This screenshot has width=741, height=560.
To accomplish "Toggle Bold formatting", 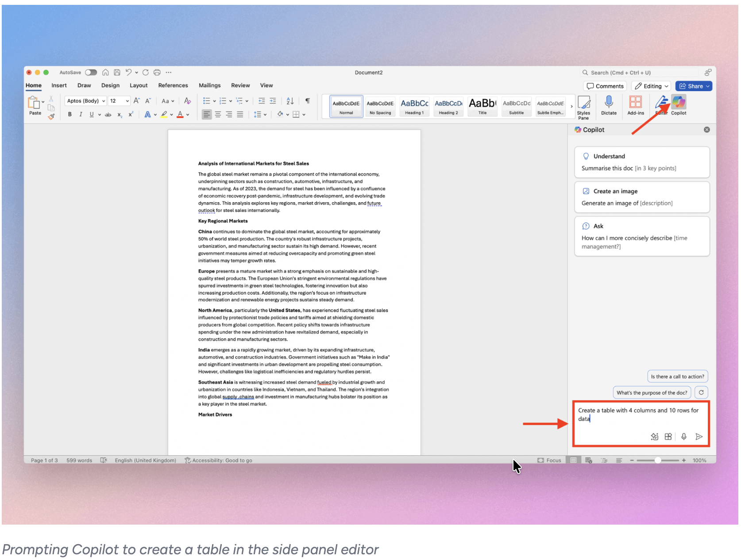I will click(x=69, y=115).
